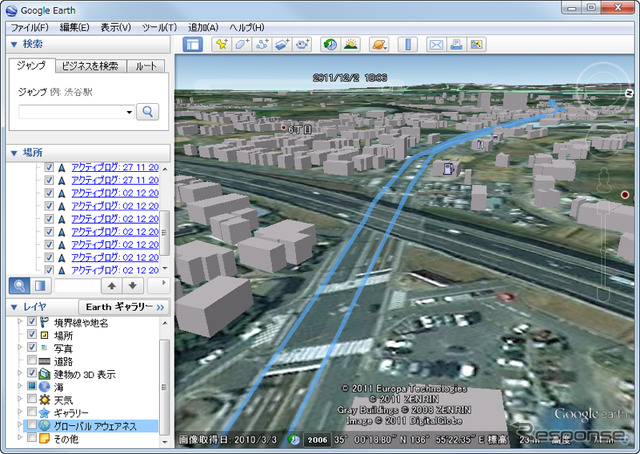Disable the 建物の 3D 表示 checkbox

tap(31, 373)
